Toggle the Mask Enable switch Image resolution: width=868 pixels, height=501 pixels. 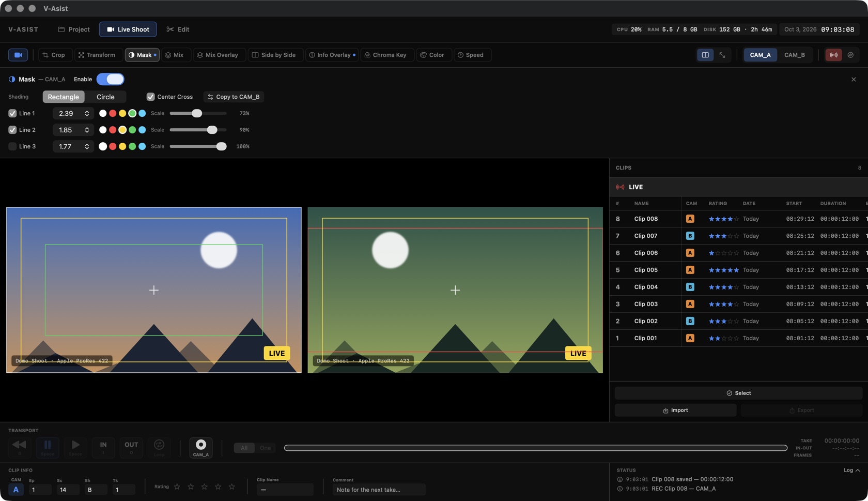[x=110, y=79]
